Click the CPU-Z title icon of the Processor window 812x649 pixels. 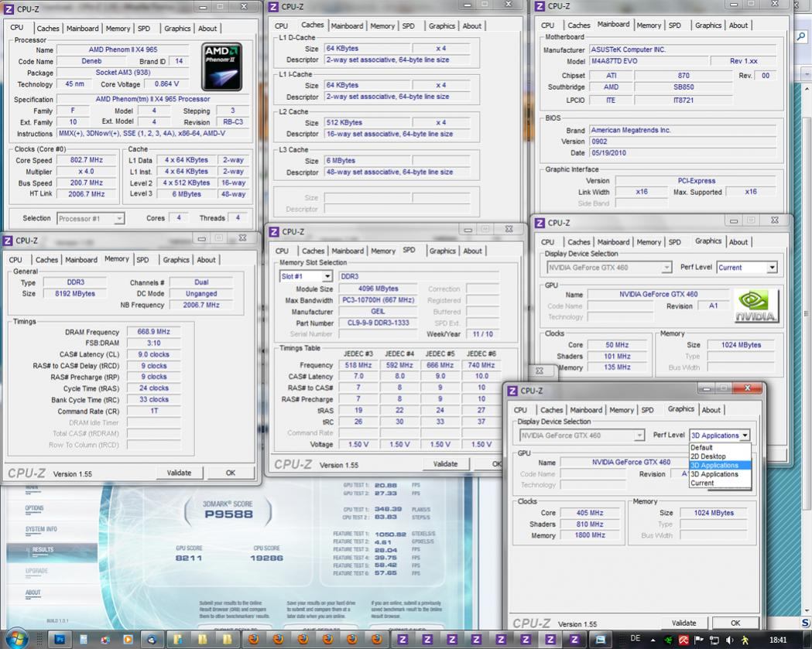point(9,9)
